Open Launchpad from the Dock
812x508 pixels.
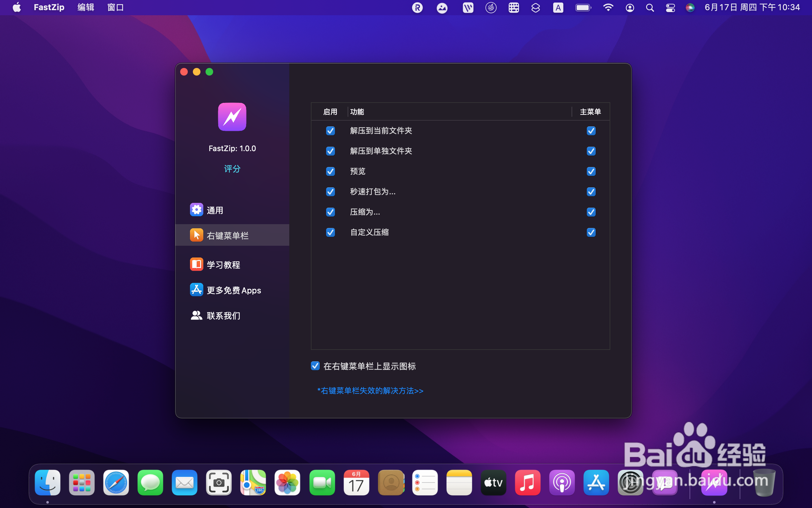click(x=82, y=483)
